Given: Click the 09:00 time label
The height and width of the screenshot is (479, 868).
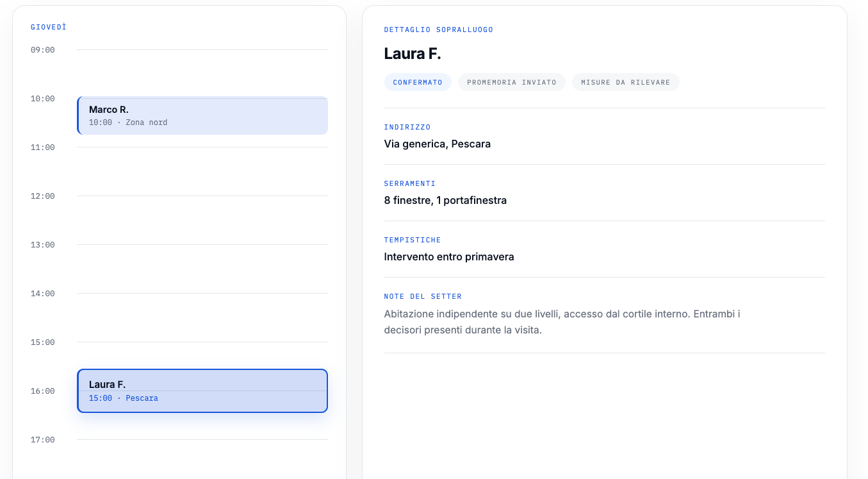Looking at the screenshot, I should 43,50.
